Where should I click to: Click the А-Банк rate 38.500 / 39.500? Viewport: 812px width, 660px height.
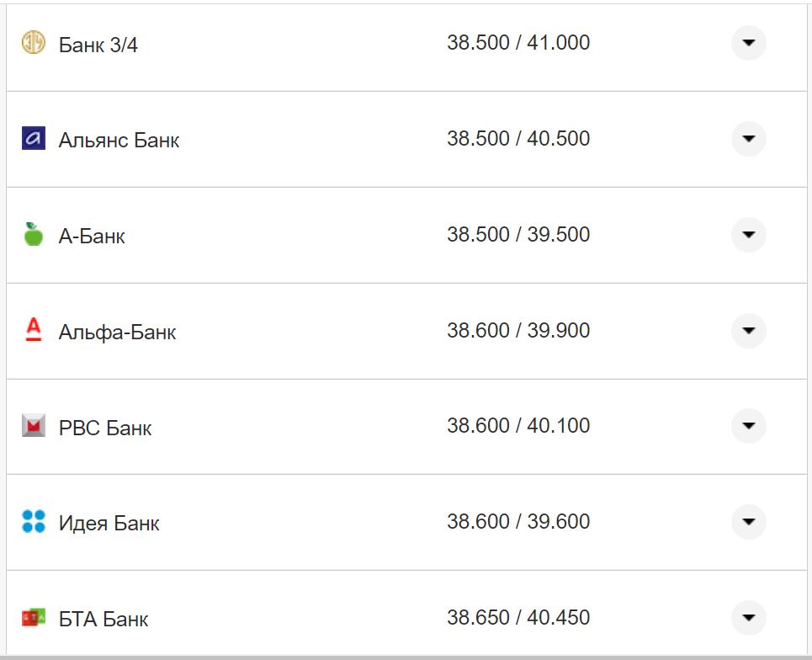coord(517,234)
